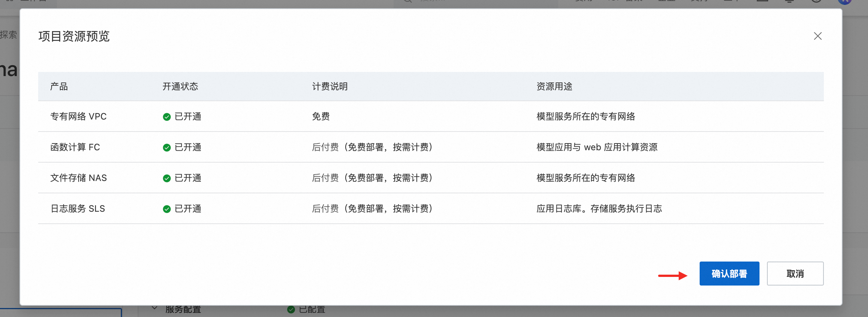Click the blue 确认部署 button

tap(729, 274)
